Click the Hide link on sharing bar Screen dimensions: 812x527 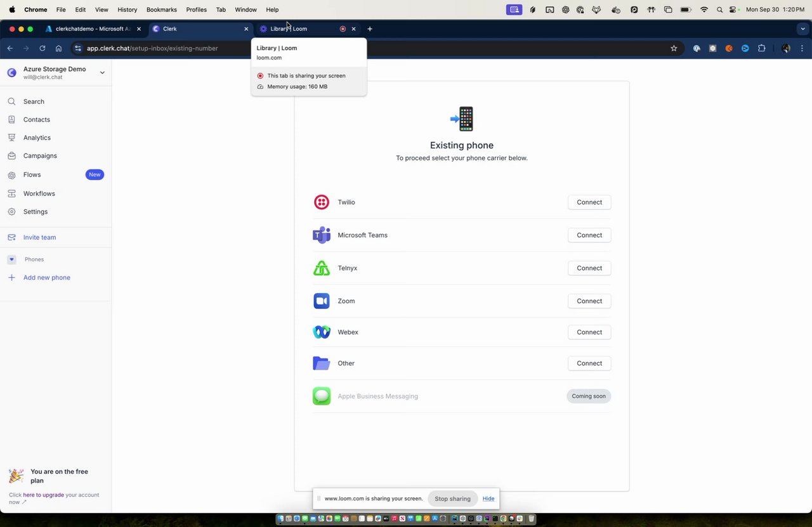click(x=488, y=498)
